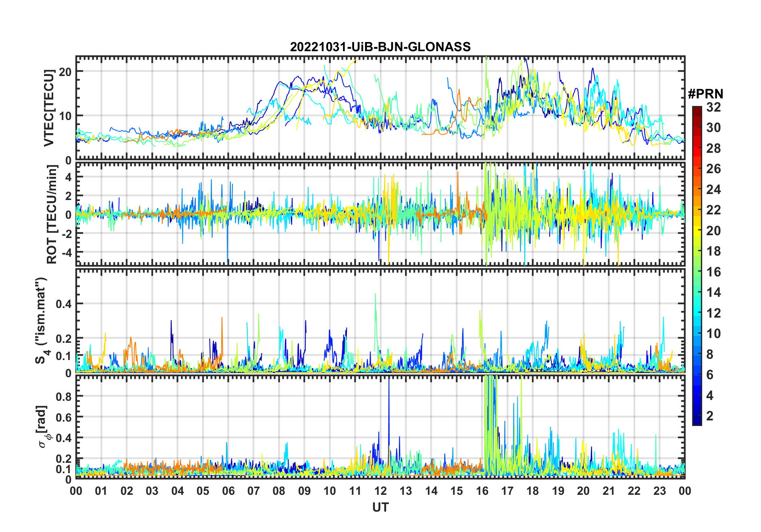Pick the dark blue bottom of the colorbar
This screenshot has width=761, height=532.
pyautogui.click(x=697, y=421)
